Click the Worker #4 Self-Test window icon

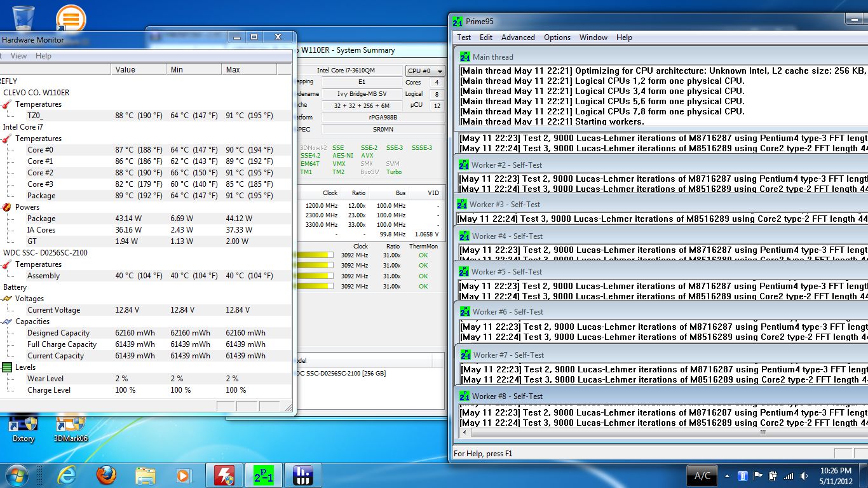click(x=465, y=236)
